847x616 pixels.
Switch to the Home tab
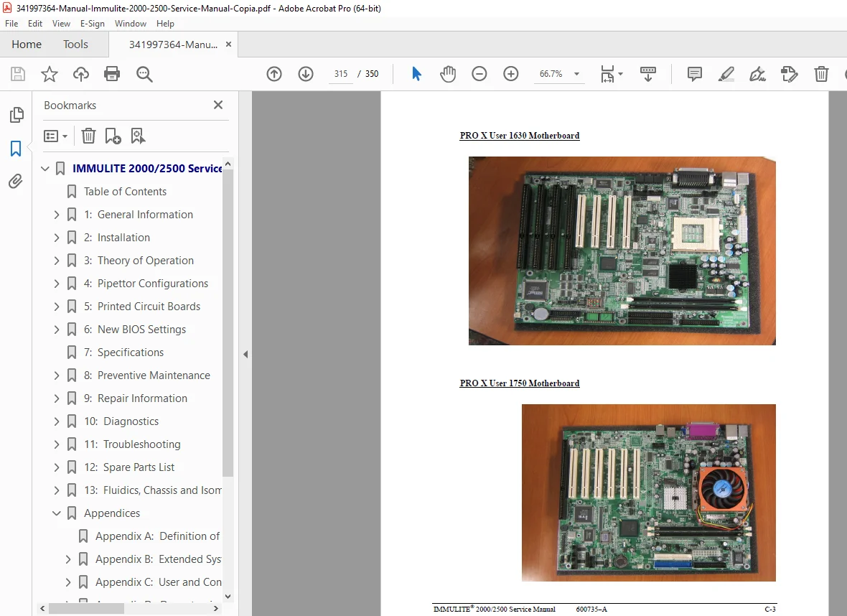tap(27, 45)
